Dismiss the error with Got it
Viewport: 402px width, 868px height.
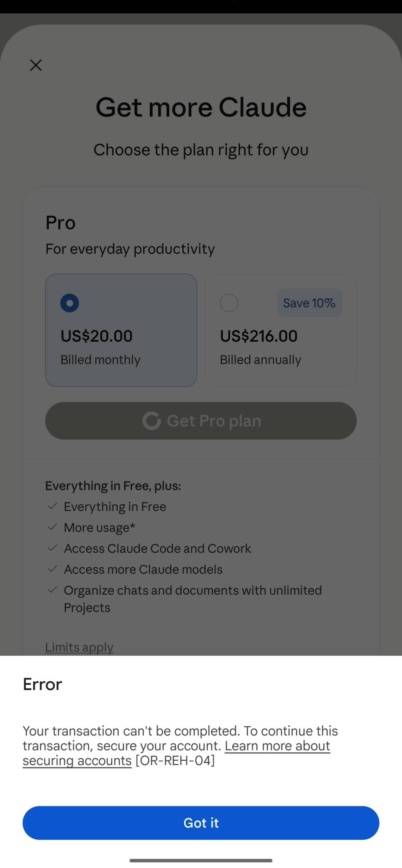click(x=201, y=823)
